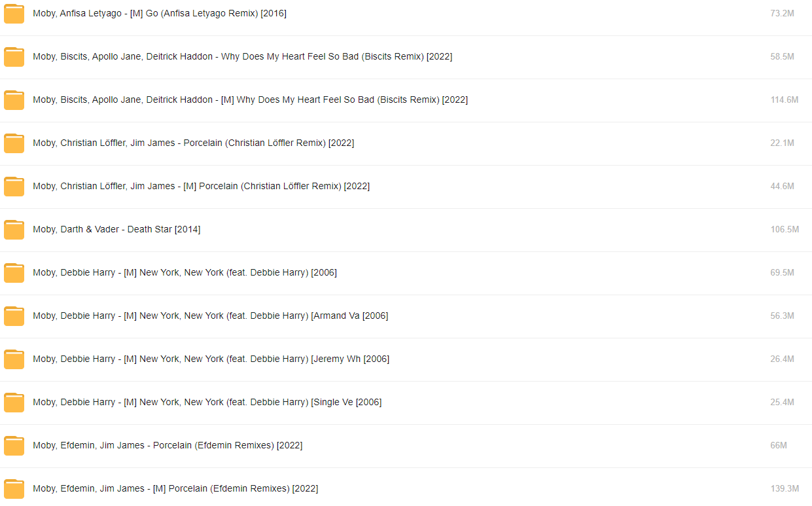Screen dimensions: 812x506
Task: Open Moby, Anfisa Letyago Go Remix folder name
Action: click(160, 13)
